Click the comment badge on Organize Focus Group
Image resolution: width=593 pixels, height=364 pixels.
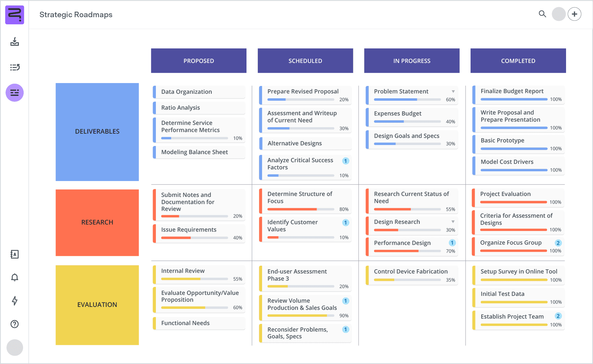(558, 242)
